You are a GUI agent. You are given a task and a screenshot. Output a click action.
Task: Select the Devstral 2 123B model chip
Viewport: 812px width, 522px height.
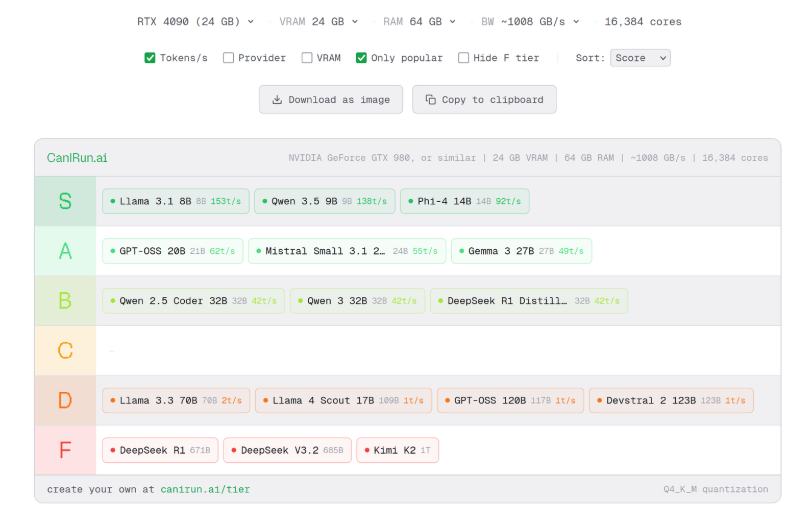(x=671, y=400)
